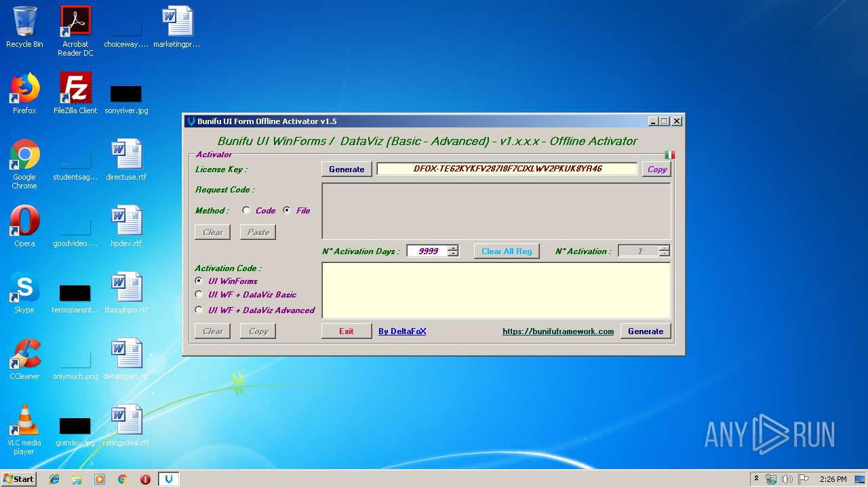Launch Acrobat Reader DC from desktop
The width and height of the screenshot is (868, 488).
75,31
